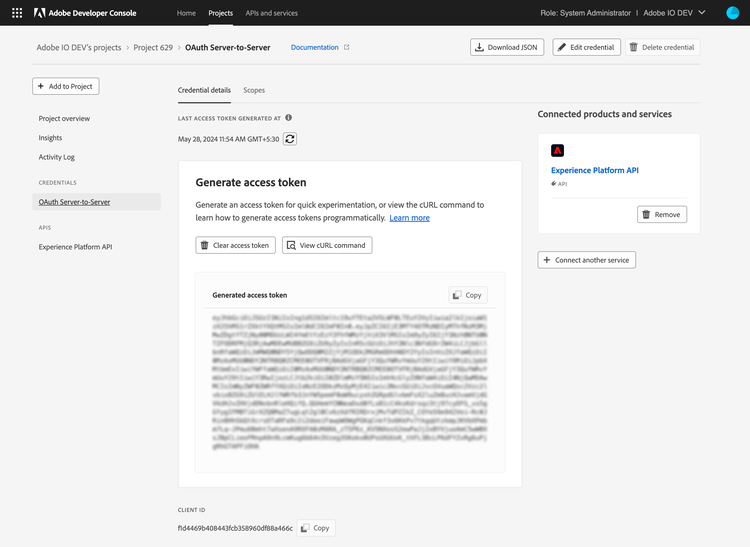Click the Download JSON button
The image size is (750, 547).
507,47
